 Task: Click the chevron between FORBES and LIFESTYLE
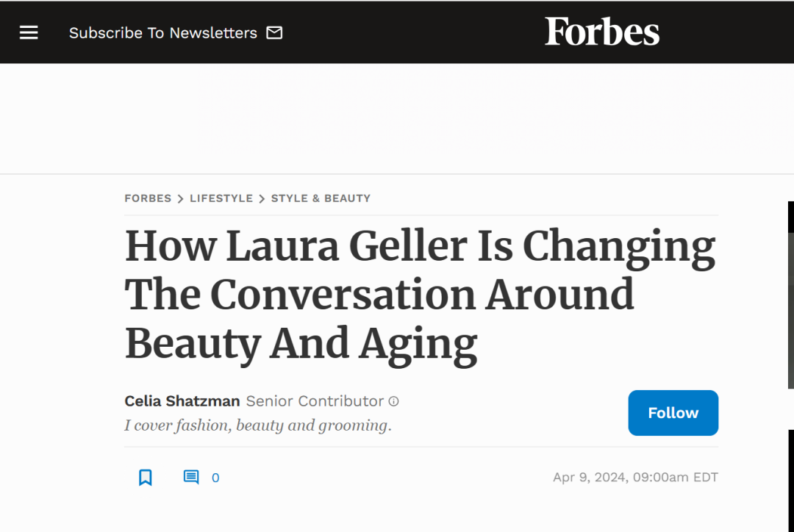[181, 199]
